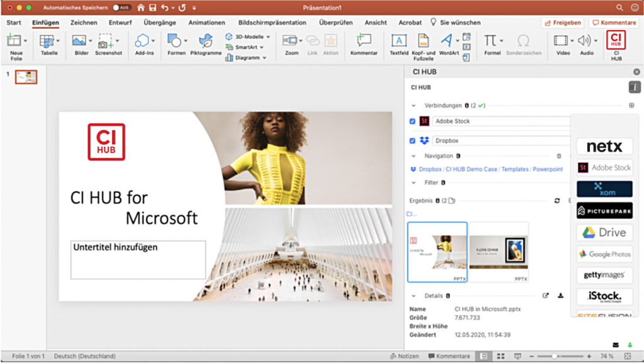644x363 pixels.
Task: Collapse the Navigation section
Action: point(414,156)
